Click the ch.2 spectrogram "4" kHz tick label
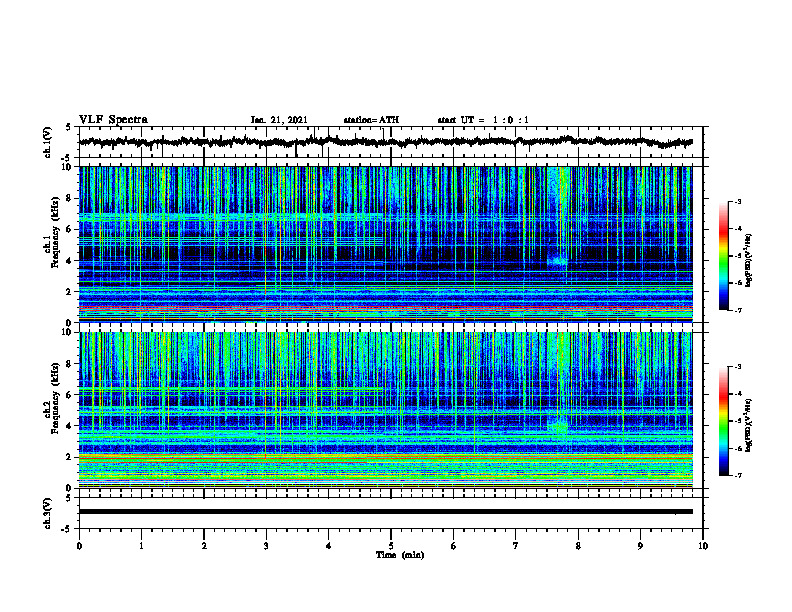The height and width of the screenshot is (612, 792). pyautogui.click(x=70, y=426)
